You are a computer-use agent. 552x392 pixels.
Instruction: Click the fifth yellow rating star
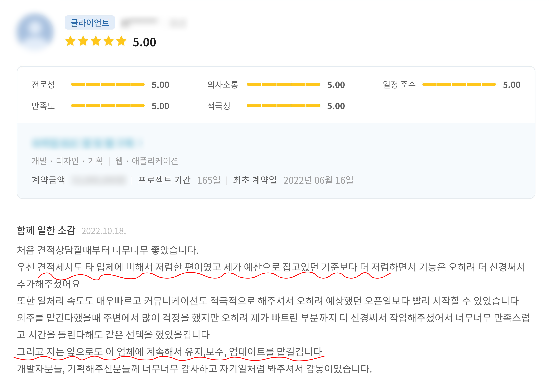[121, 41]
